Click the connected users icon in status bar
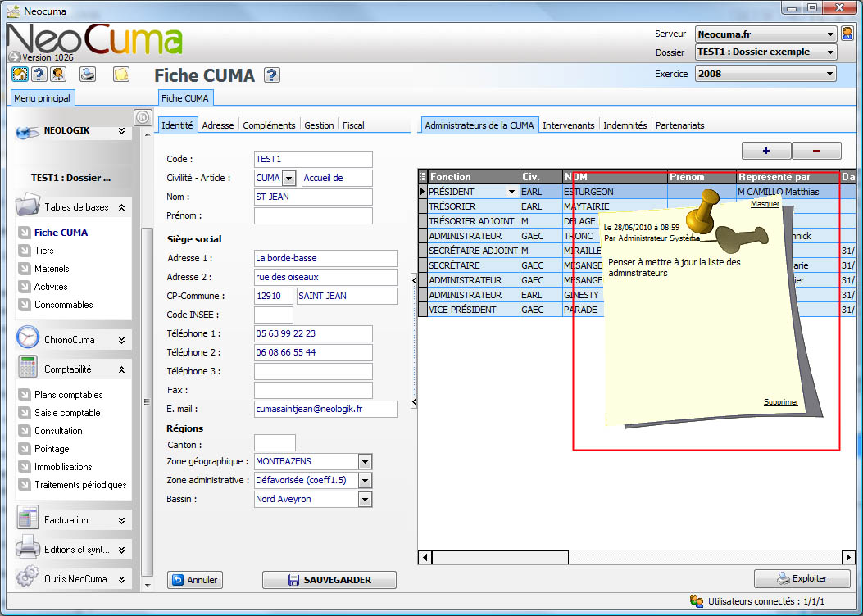 697,601
